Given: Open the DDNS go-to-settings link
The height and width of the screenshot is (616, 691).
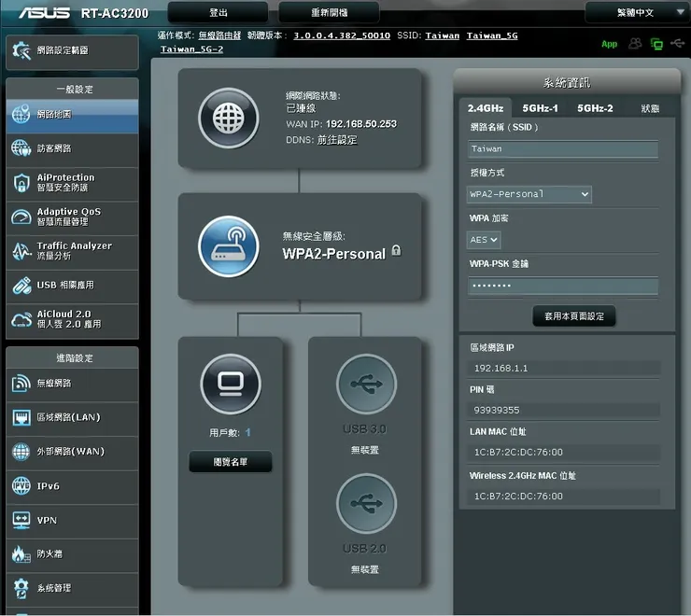Looking at the screenshot, I should [337, 140].
